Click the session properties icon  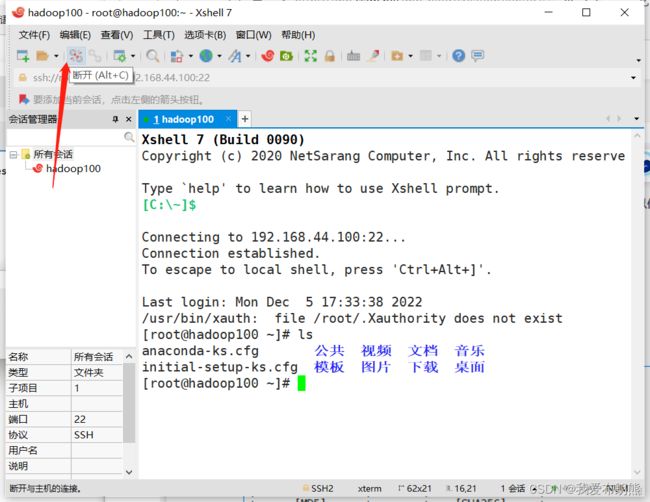pyautogui.click(x=120, y=56)
